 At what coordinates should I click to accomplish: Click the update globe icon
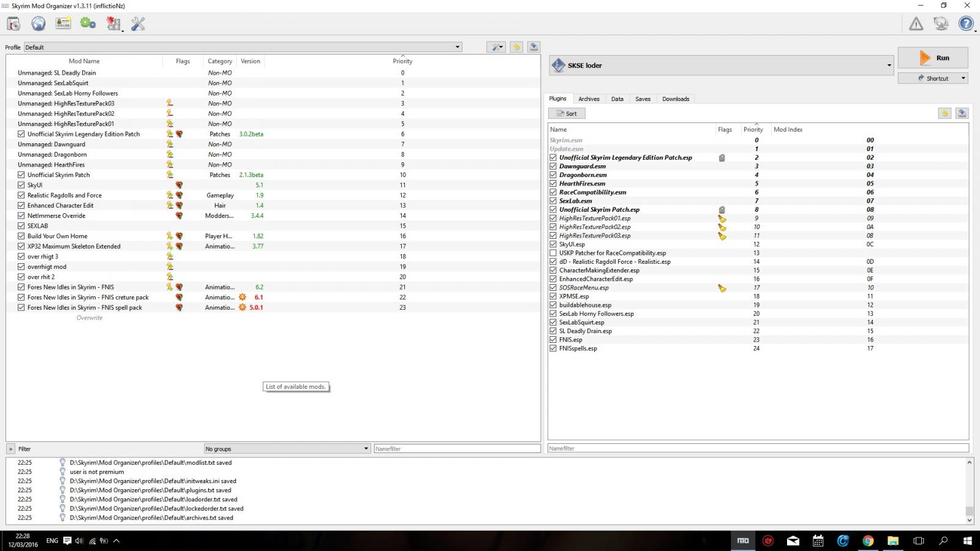tap(941, 24)
